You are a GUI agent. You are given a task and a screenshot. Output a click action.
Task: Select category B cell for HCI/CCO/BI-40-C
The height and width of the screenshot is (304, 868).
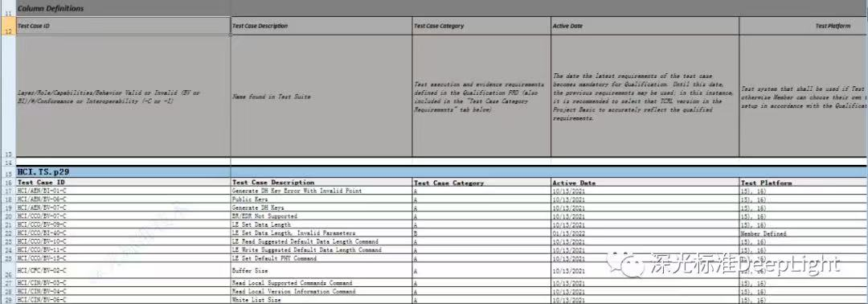[481, 234]
